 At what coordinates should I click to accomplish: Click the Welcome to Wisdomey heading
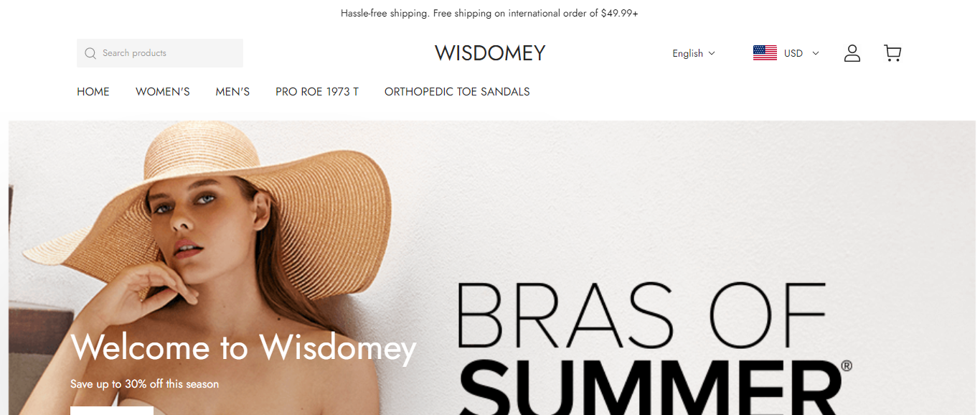tap(243, 348)
